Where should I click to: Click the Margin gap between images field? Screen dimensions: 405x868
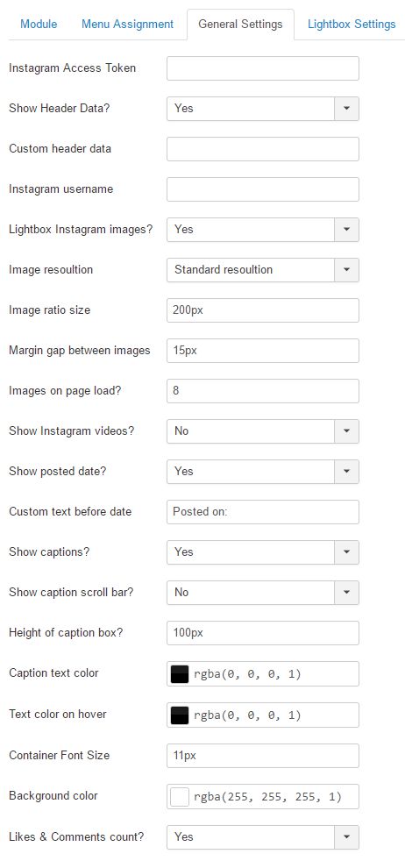coord(263,351)
